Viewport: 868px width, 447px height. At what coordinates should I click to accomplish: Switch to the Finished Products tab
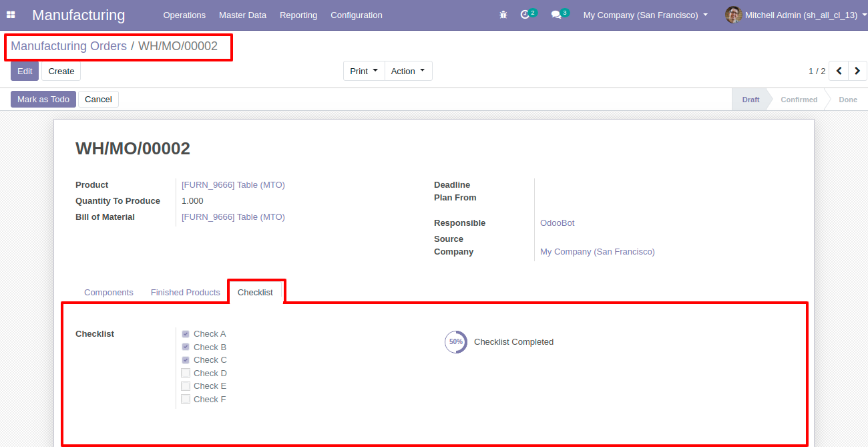pos(185,292)
